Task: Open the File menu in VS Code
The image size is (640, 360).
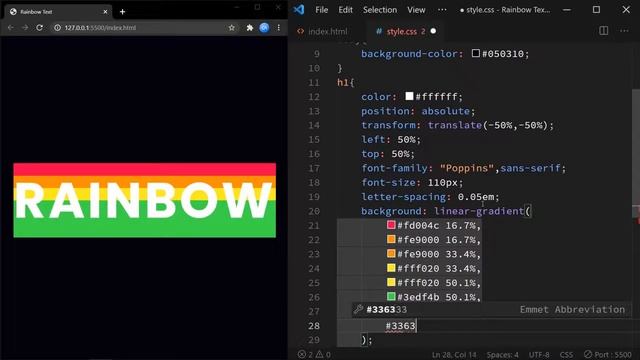Action: 321,10
